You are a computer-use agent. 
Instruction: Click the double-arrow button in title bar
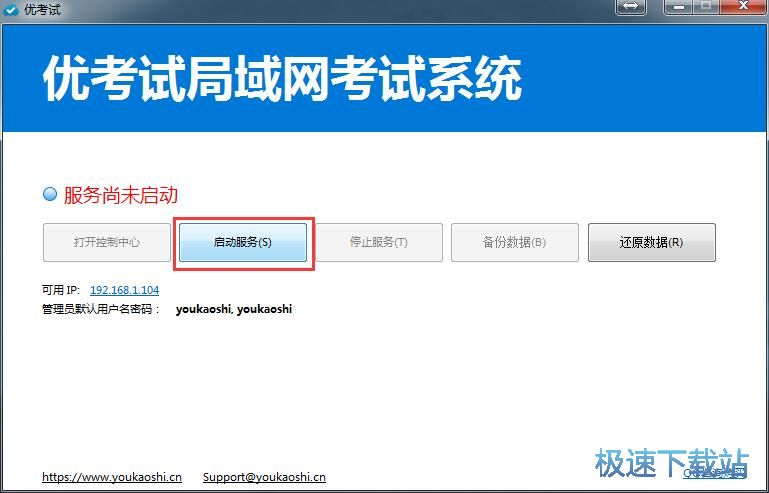[x=630, y=7]
